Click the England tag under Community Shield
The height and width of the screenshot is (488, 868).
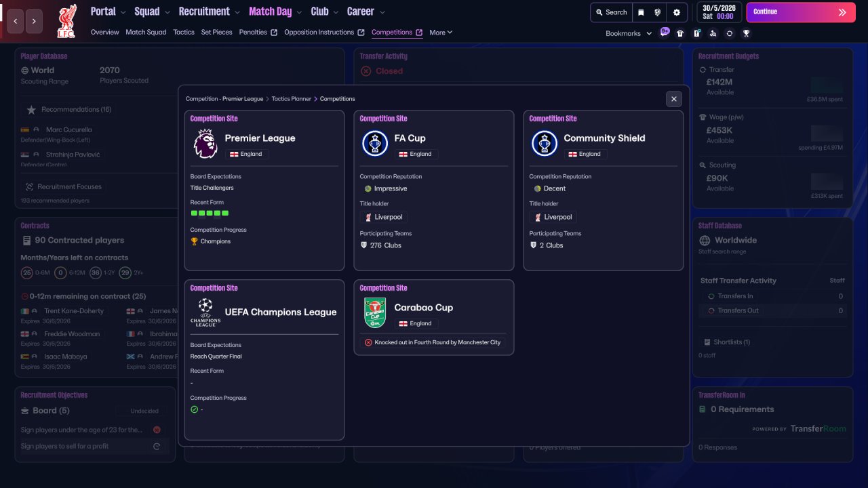[x=586, y=154]
